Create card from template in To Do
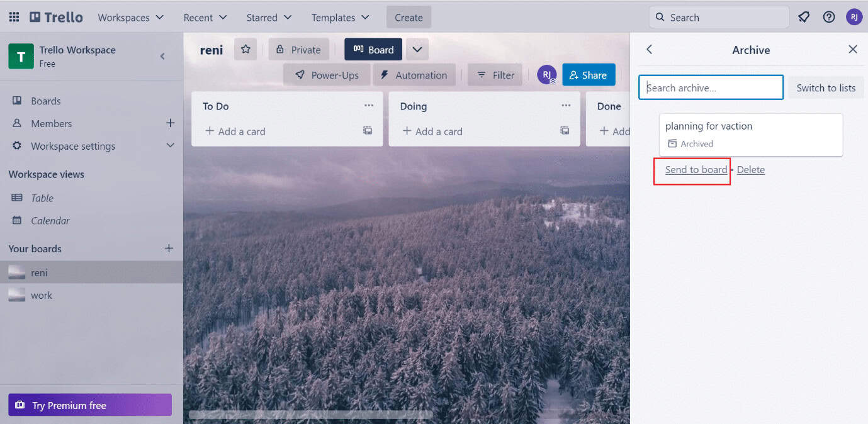 tap(368, 131)
